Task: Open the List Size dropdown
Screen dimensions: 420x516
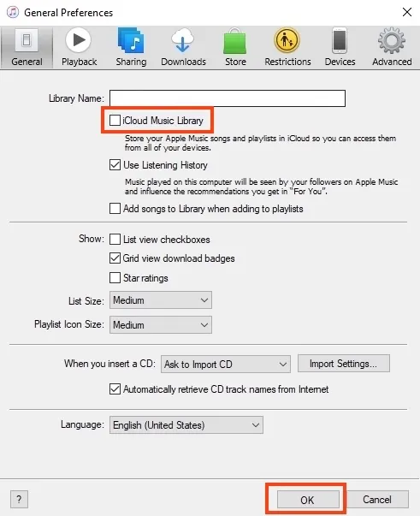Action: click(x=161, y=300)
